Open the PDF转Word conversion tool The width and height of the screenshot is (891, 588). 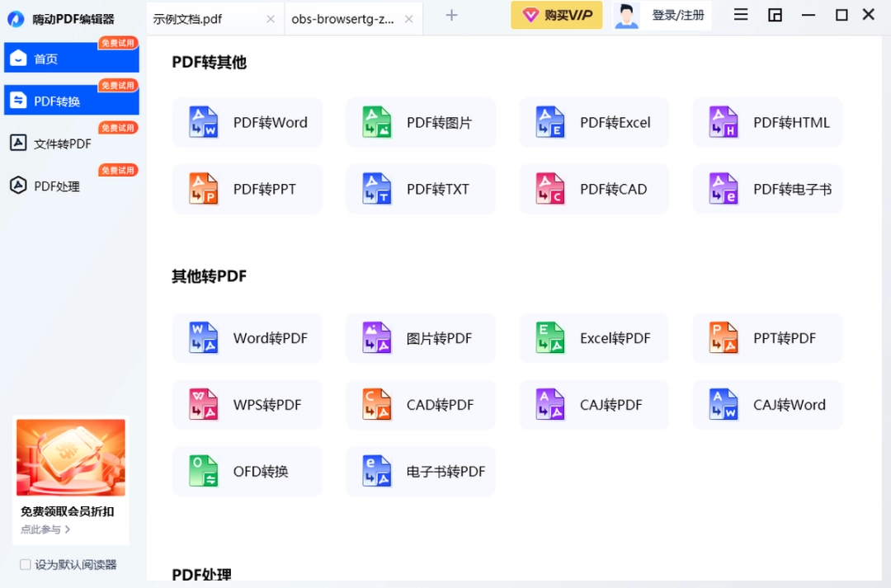247,122
